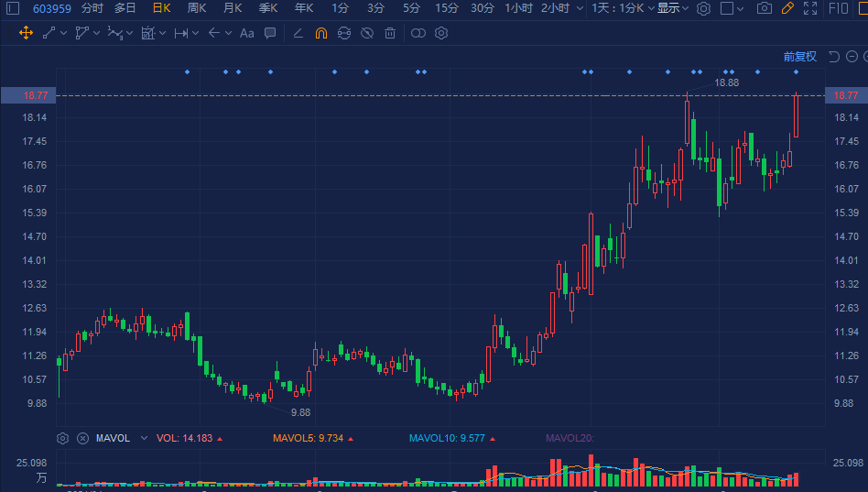The image size is (868, 492).
Task: Switch to 年K yearly chart tab
Action: 304,8
